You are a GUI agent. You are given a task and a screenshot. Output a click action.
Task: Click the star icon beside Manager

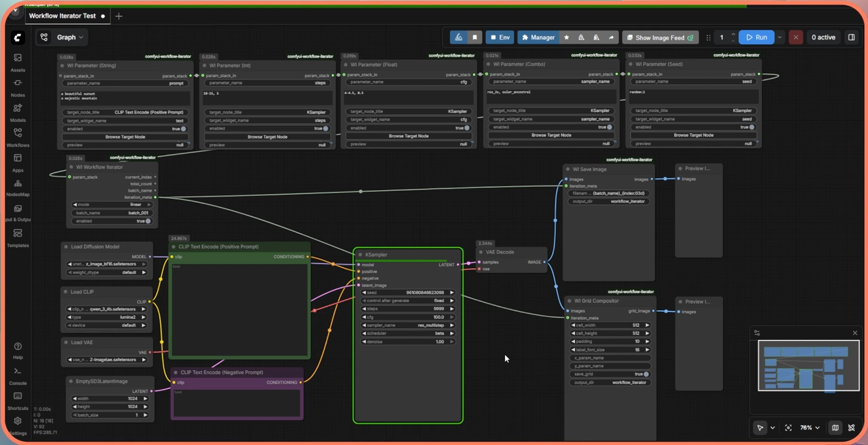[x=566, y=37]
